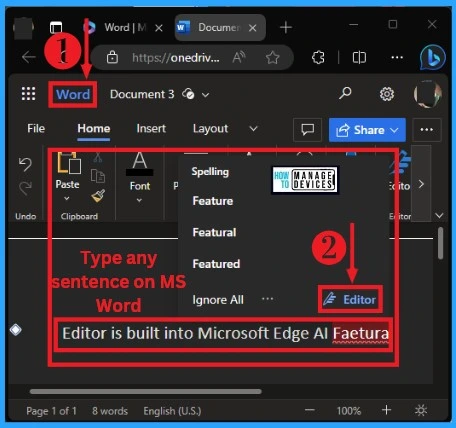Viewport: 456px width, 428px height.
Task: Toggle the split screen icon
Action: coord(359,57)
